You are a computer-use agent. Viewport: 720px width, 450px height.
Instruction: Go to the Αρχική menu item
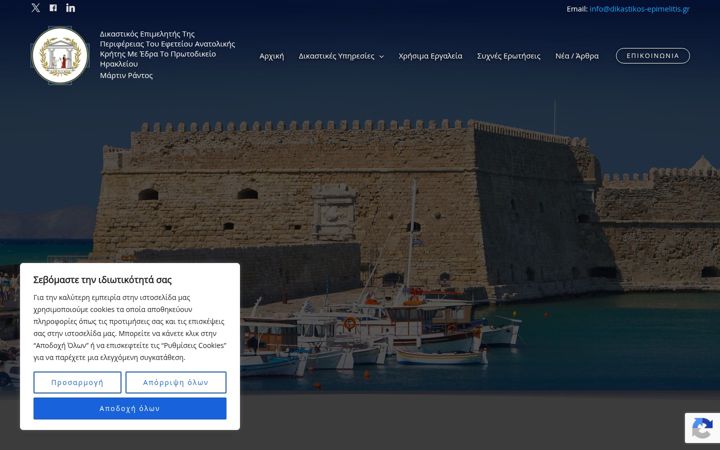271,56
